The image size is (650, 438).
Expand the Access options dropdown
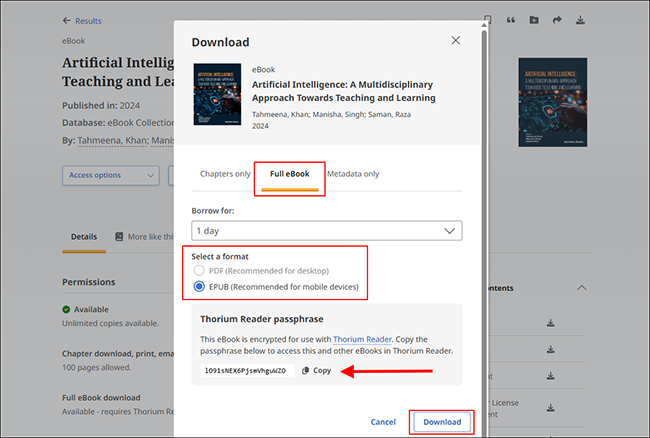(x=111, y=175)
